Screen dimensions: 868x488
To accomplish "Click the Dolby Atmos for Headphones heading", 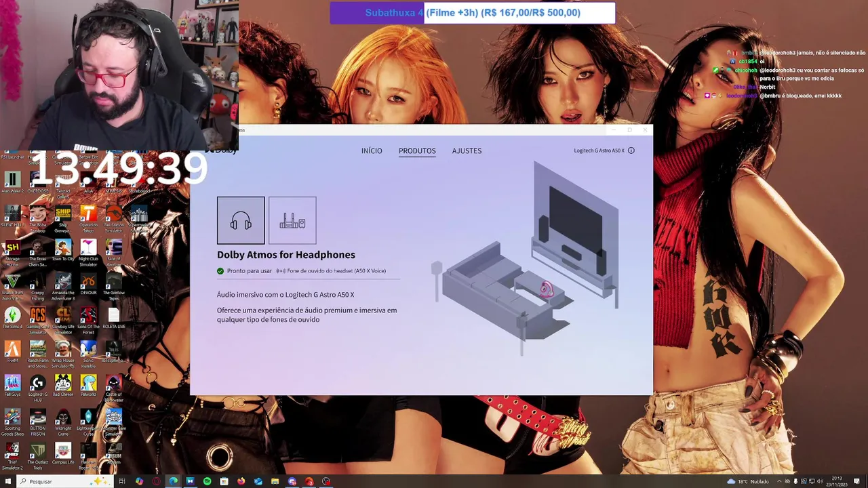I will coord(286,255).
